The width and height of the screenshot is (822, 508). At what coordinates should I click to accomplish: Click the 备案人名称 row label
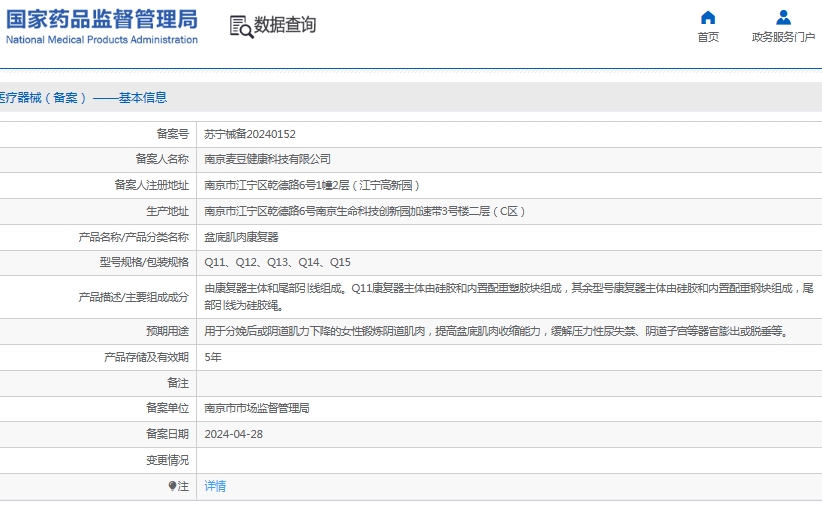pos(162,159)
